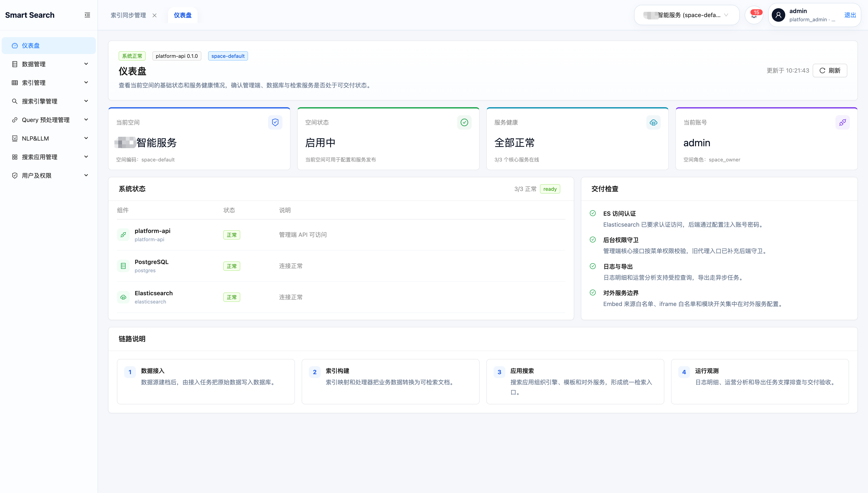Expand the 数据管理 menu chevron

pos(86,64)
